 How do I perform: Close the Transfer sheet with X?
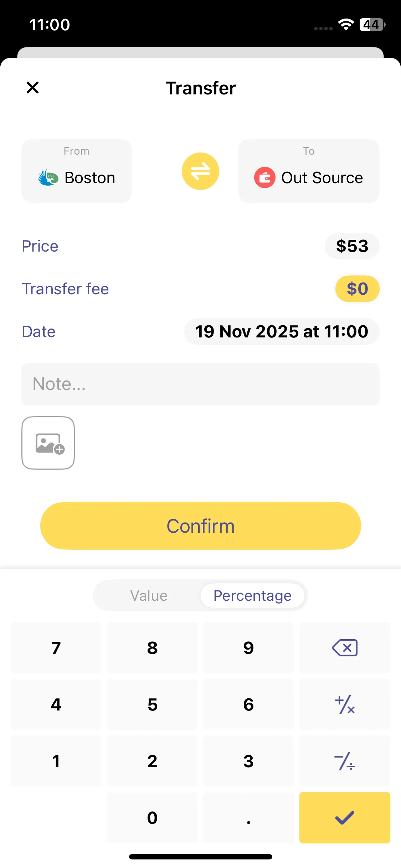click(x=32, y=87)
